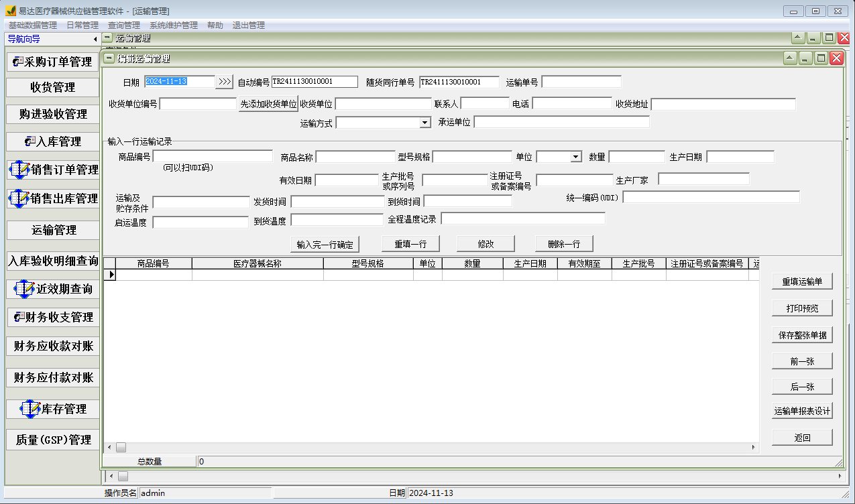Open 财务收支管理 navigation item
This screenshot has width=855, height=504.
point(52,317)
